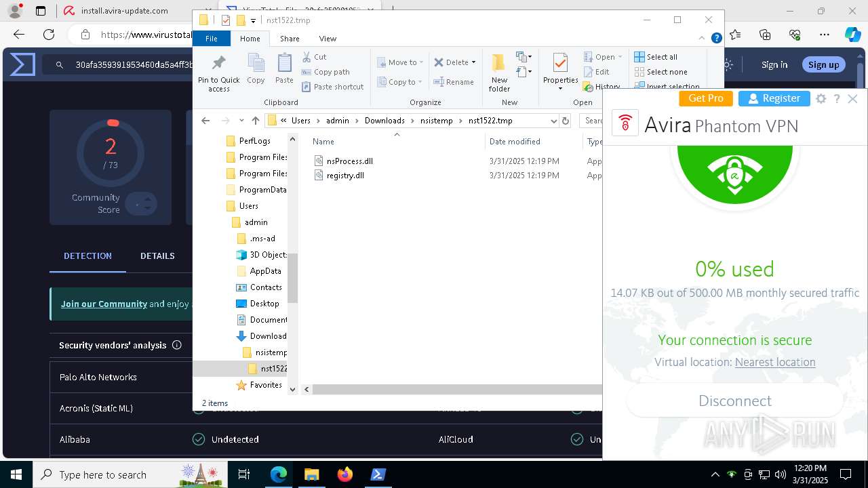The width and height of the screenshot is (868, 488).
Task: Open Avira Phantom VPN settings gear
Action: (821, 98)
